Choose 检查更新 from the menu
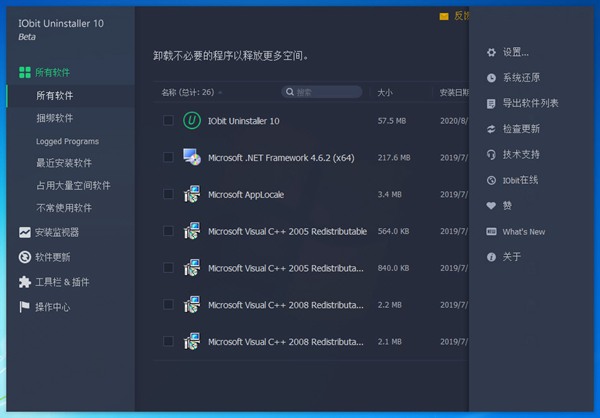Screen dimensions: 600x418 click(x=521, y=129)
